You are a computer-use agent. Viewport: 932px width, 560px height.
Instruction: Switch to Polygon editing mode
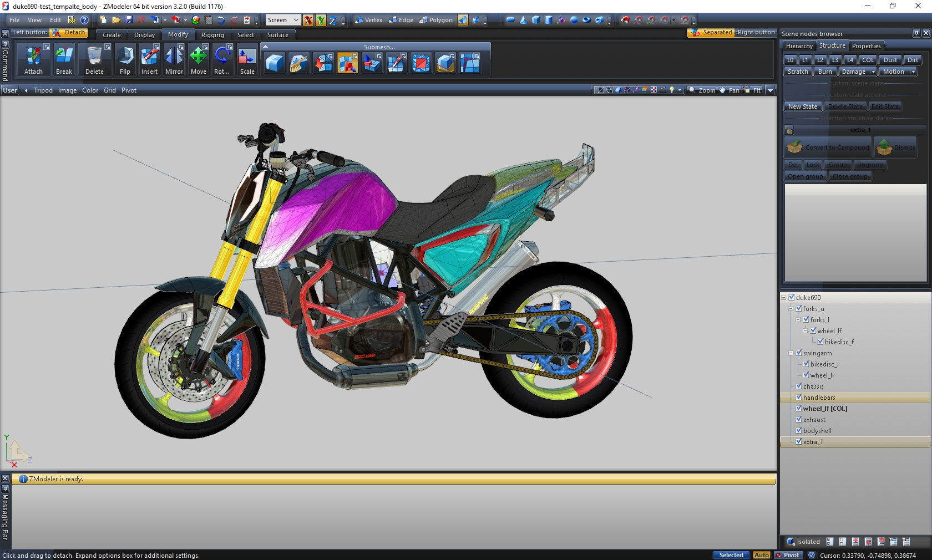pyautogui.click(x=436, y=20)
